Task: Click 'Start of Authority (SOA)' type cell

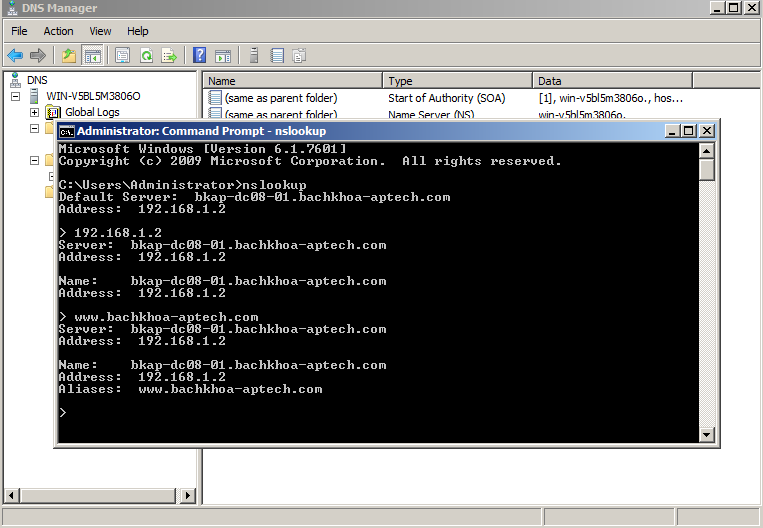Action: pyautogui.click(x=446, y=98)
